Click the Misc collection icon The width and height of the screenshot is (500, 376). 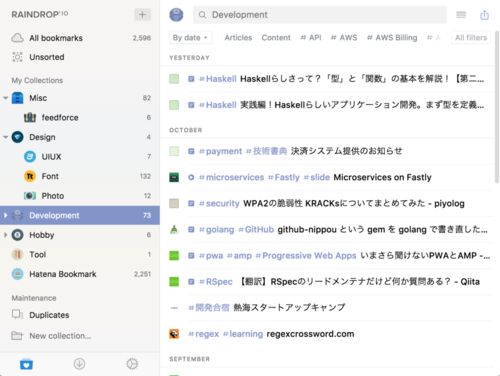[x=17, y=98]
